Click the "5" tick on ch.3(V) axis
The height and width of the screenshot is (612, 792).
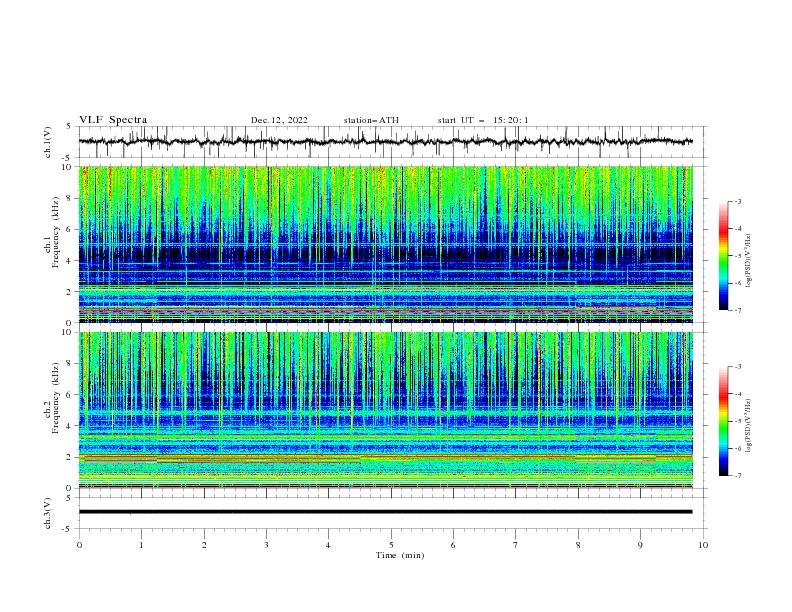pos(69,497)
